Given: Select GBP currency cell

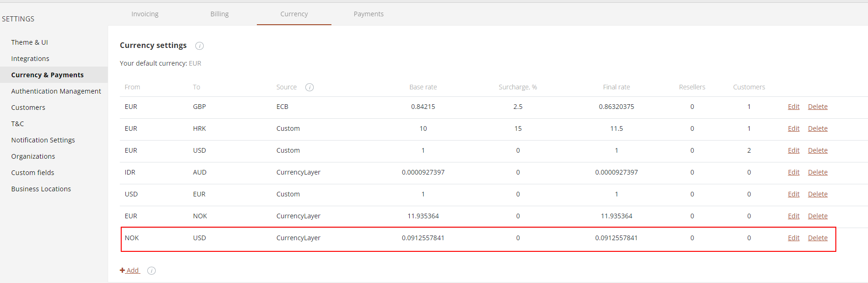Looking at the screenshot, I should pos(200,107).
